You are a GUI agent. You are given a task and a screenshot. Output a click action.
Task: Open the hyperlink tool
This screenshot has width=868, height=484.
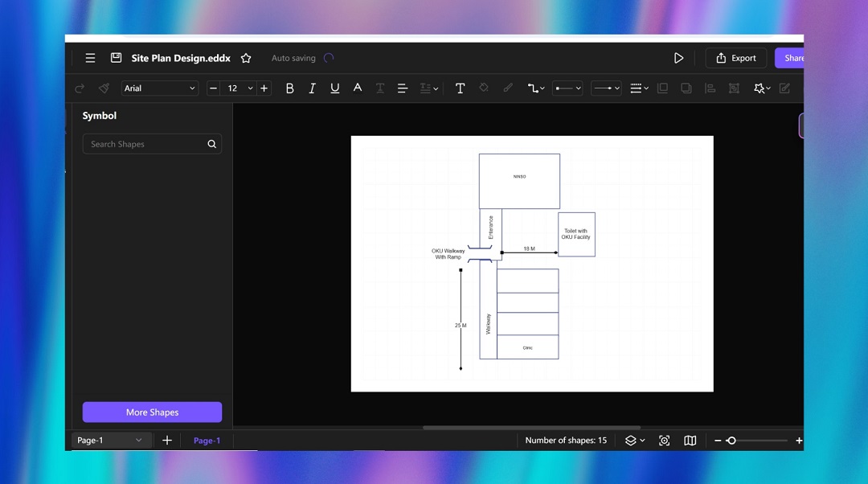pyautogui.click(x=508, y=88)
